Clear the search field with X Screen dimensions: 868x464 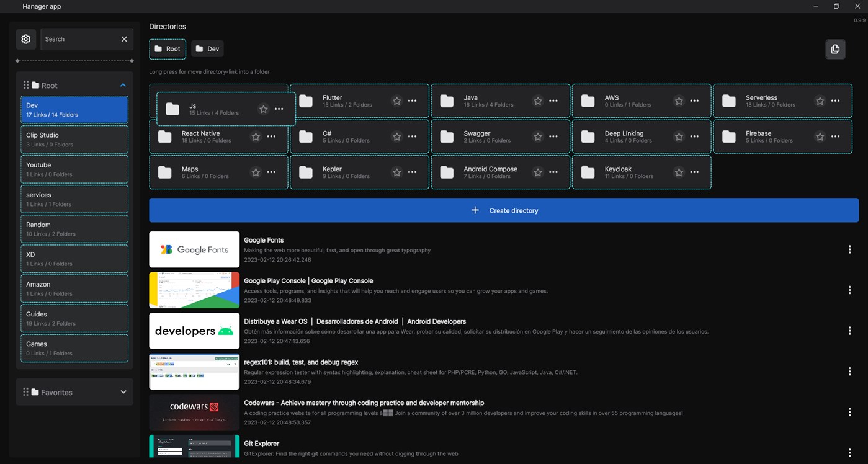(x=124, y=39)
